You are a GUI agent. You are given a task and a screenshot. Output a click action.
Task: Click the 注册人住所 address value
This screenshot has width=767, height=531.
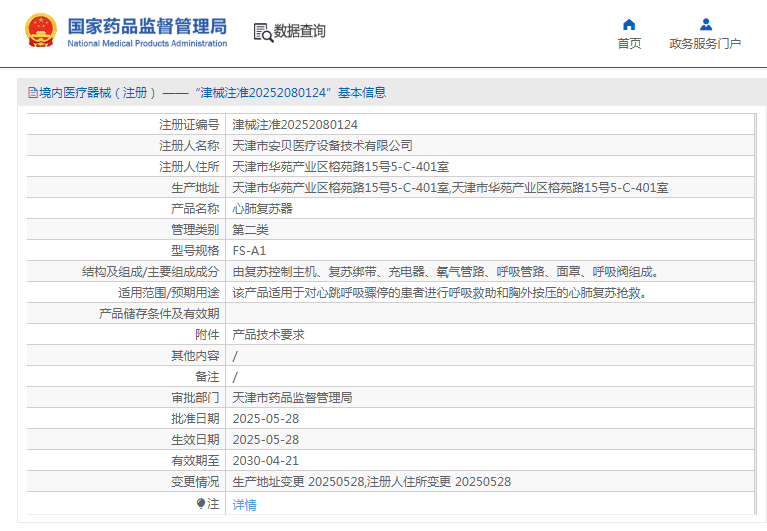[340, 167]
